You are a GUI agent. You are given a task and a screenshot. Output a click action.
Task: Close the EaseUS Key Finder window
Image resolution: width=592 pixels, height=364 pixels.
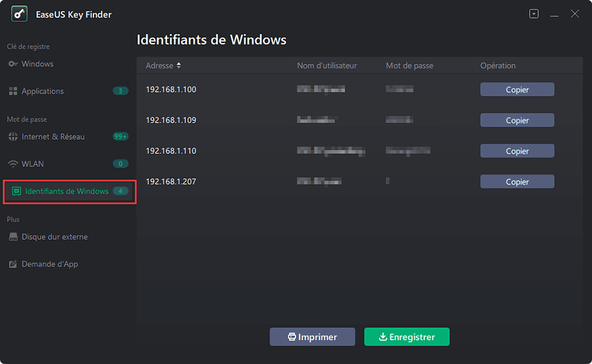coord(575,14)
